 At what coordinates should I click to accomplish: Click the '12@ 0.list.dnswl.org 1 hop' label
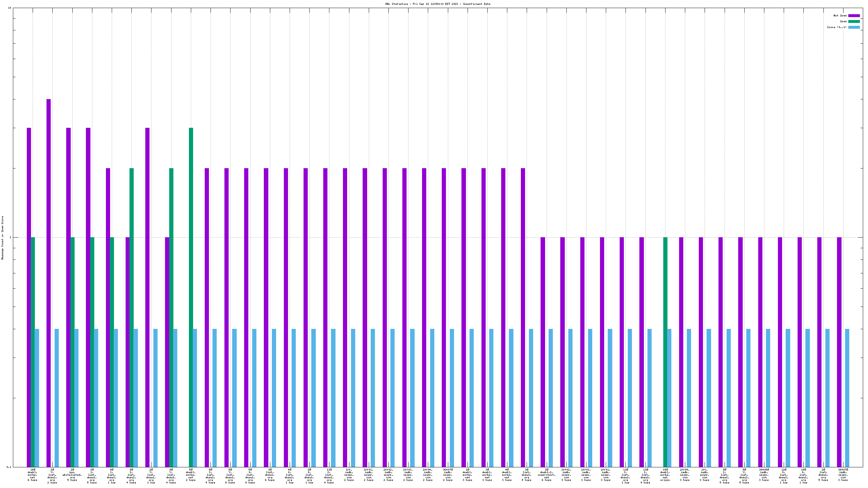pos(783,475)
